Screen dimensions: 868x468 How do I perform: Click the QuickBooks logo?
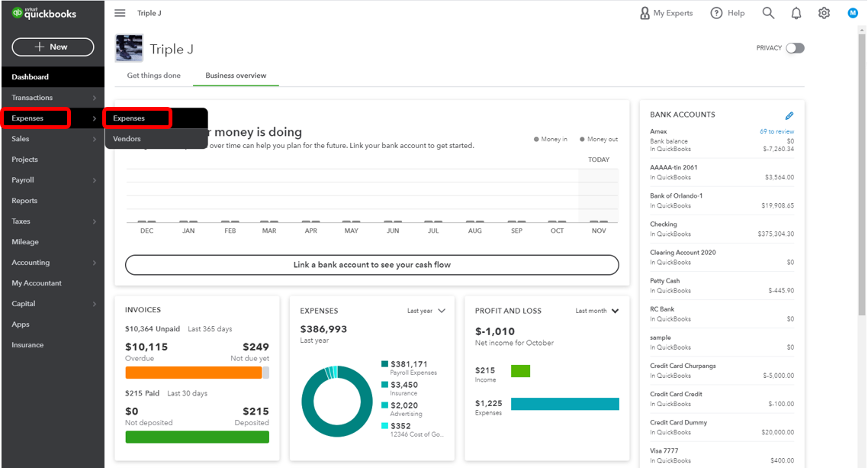[44, 13]
